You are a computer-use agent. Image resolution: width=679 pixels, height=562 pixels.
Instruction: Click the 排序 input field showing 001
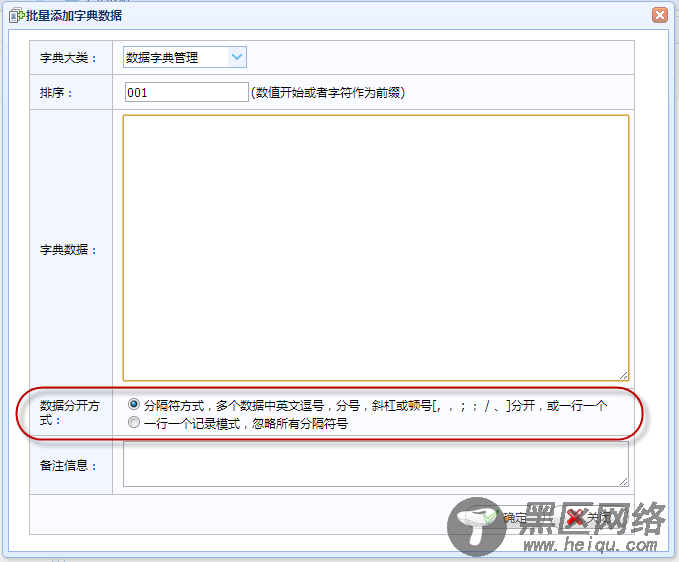click(186, 92)
